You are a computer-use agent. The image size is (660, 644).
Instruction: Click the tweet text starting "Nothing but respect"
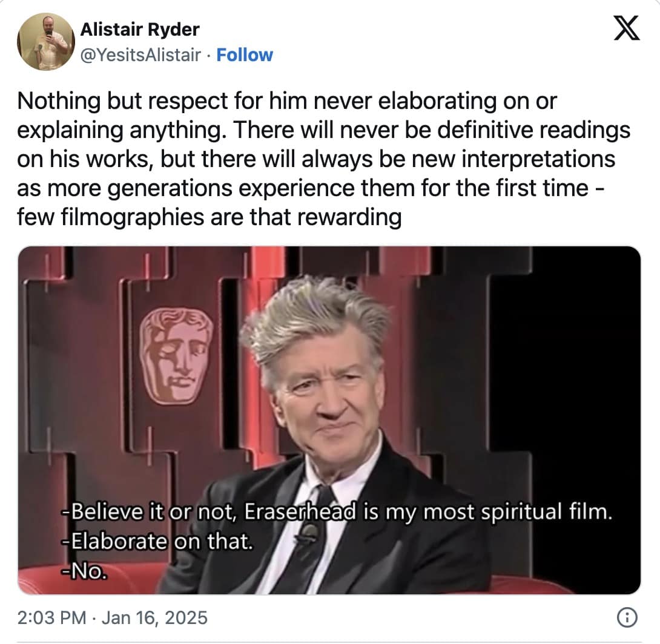(324, 159)
